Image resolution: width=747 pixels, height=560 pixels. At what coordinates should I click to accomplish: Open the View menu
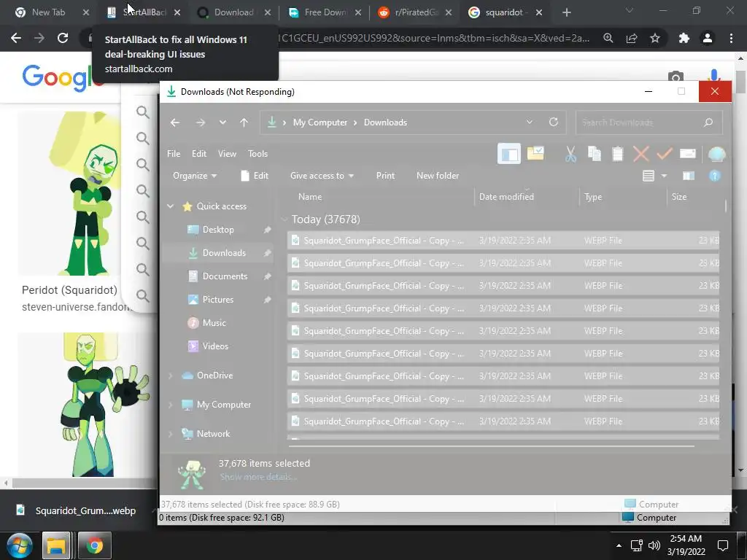coord(228,154)
